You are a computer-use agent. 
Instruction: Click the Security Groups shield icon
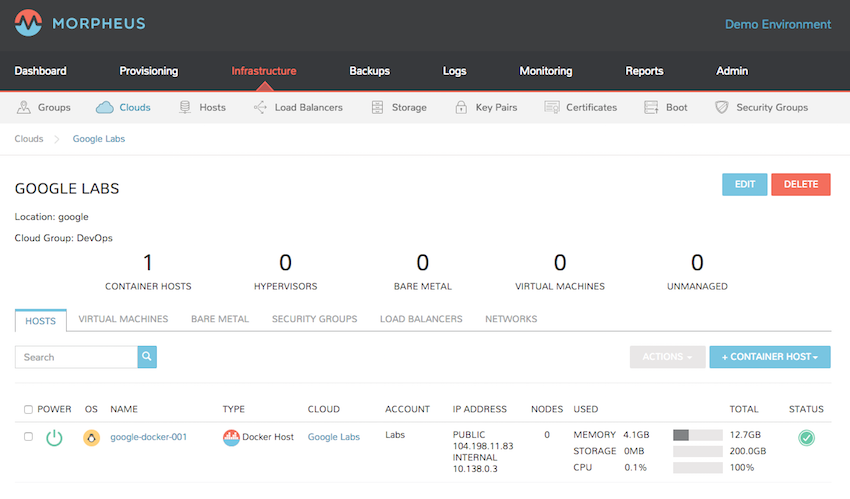click(x=722, y=107)
